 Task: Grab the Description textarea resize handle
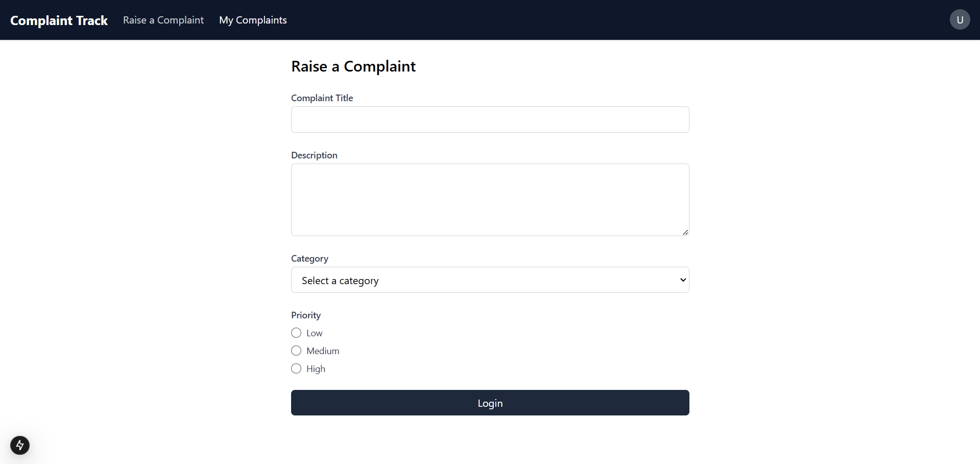pos(685,233)
